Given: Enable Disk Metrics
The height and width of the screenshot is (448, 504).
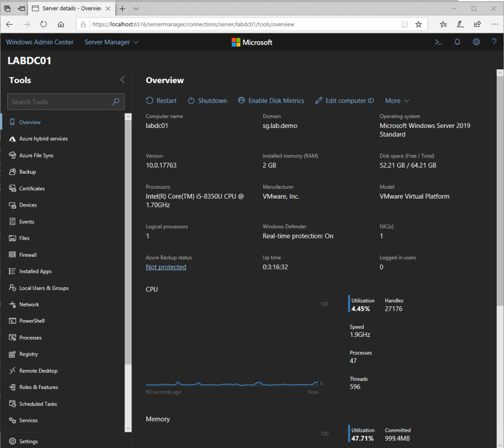Looking at the screenshot, I should [271, 101].
